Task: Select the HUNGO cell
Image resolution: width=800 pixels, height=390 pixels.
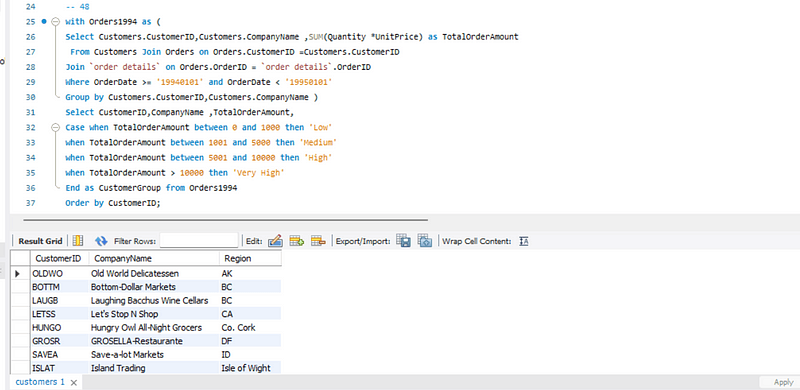Action: pyautogui.click(x=60, y=327)
